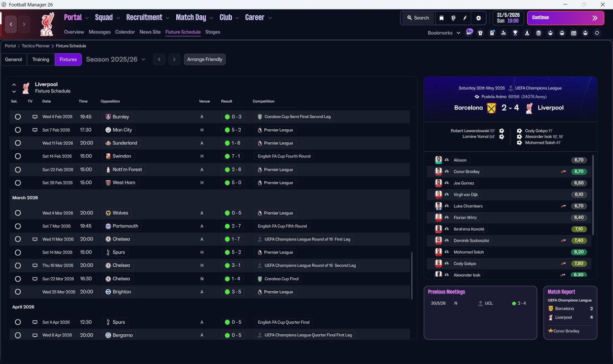This screenshot has height=364, width=613.
Task: Open the Messages sub-tab
Action: [100, 32]
